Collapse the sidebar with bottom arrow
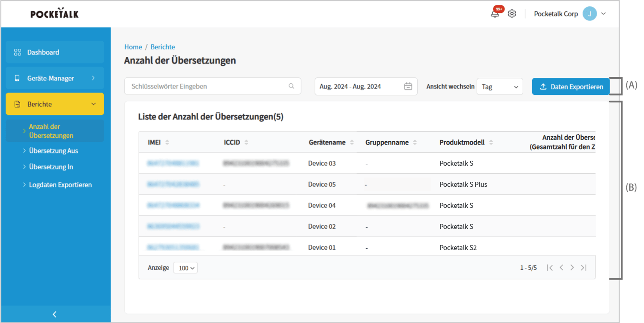Image resolution: width=644 pixels, height=323 pixels. tap(54, 314)
